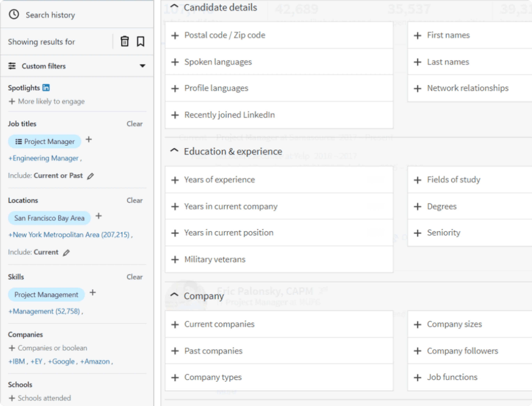532x406 pixels.
Task: Collapse the Company section chevron
Action: pyautogui.click(x=174, y=295)
